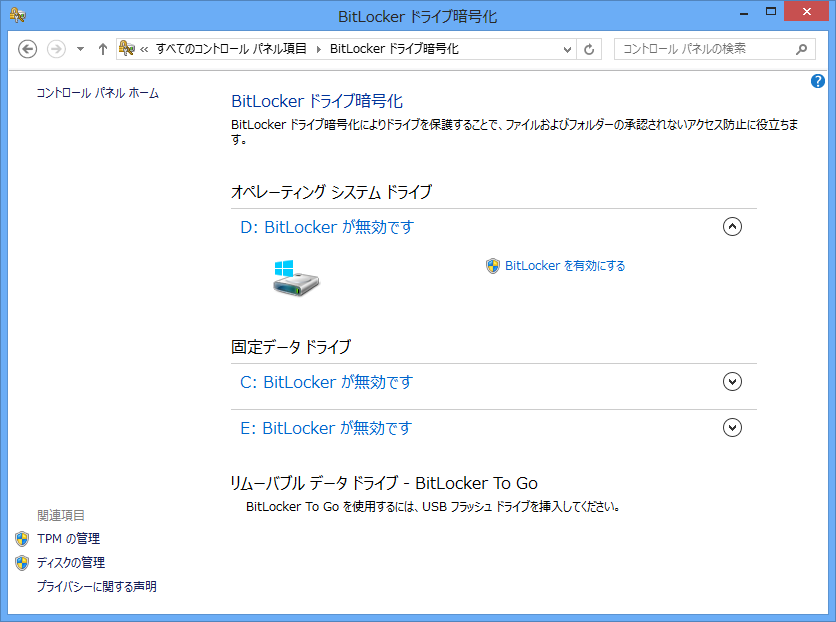
Task: Open ディスクの管理 link
Action: click(x=70, y=562)
